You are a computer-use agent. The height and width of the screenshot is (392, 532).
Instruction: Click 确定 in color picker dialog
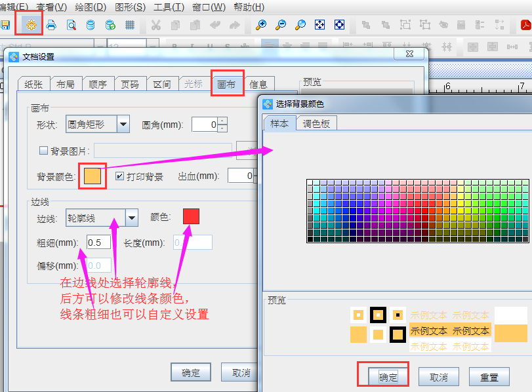(388, 377)
